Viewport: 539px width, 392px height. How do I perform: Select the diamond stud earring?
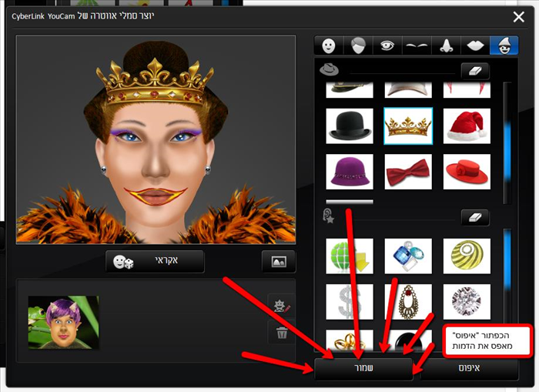tap(467, 302)
